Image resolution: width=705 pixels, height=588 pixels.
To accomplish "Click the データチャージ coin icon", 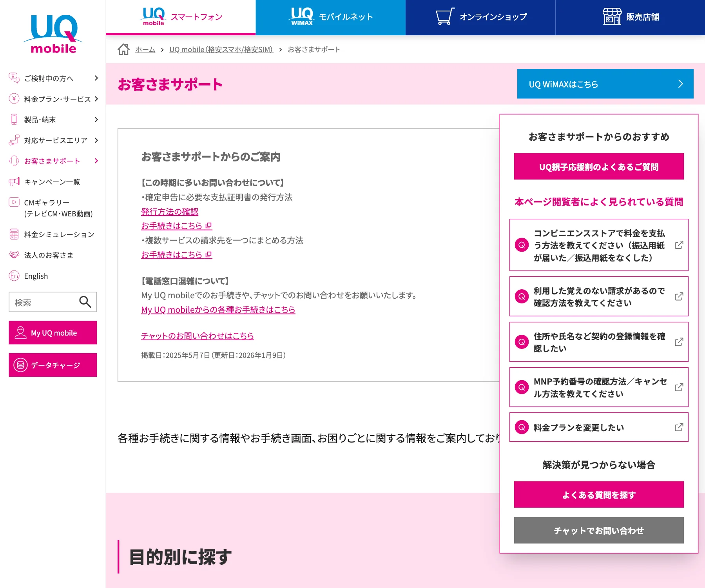I will click(20, 365).
